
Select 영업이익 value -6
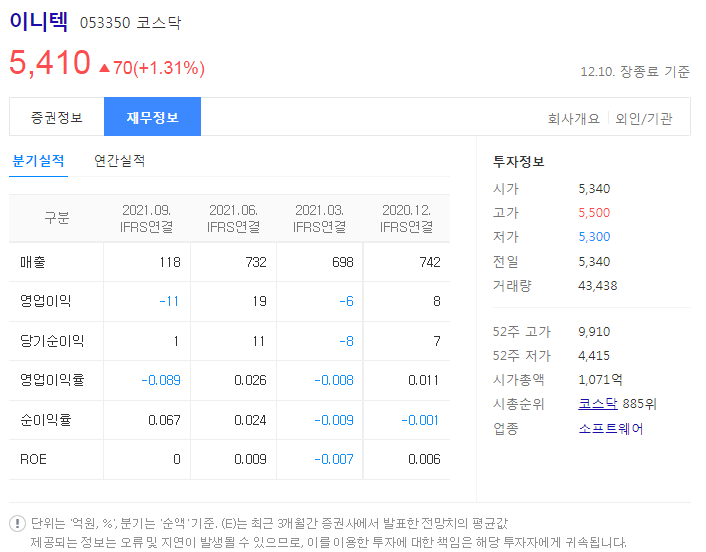point(346,301)
